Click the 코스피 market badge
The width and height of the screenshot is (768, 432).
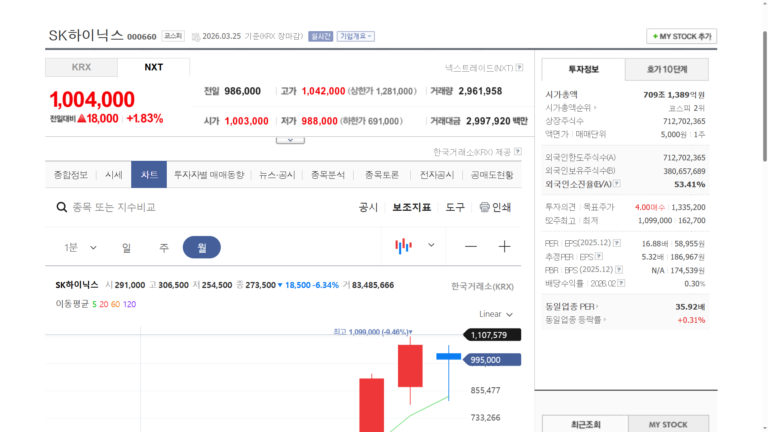tap(173, 36)
